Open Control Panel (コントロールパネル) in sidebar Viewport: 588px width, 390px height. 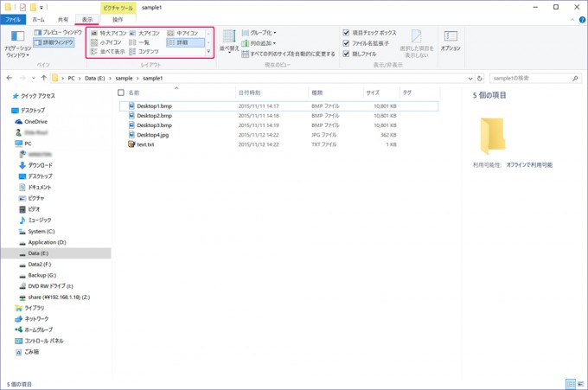point(40,341)
